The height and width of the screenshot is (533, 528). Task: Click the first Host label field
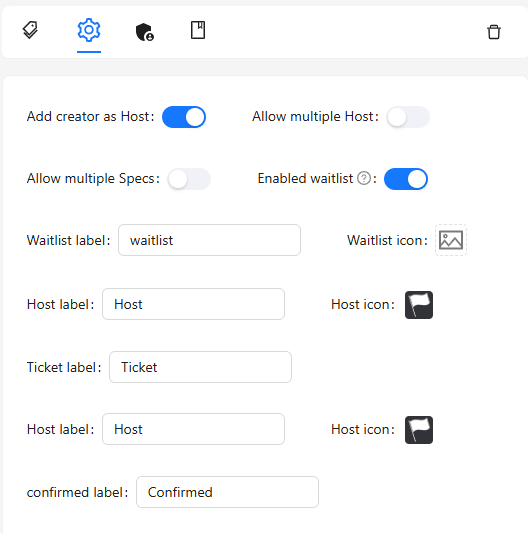[x=193, y=304]
